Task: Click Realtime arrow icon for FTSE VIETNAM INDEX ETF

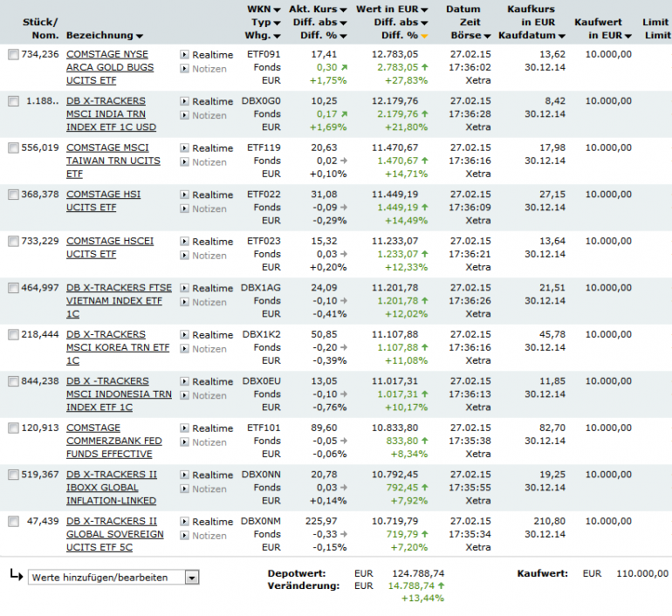Action: coord(184,288)
